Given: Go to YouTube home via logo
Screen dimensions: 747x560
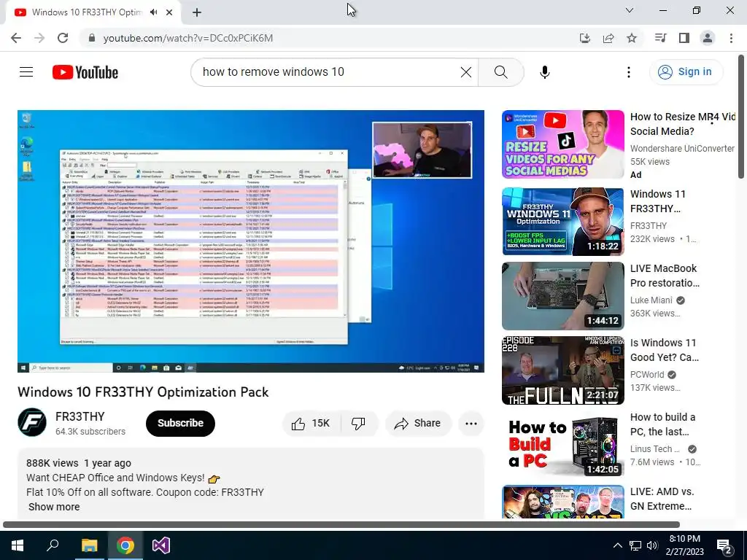Looking at the screenshot, I should point(85,72).
